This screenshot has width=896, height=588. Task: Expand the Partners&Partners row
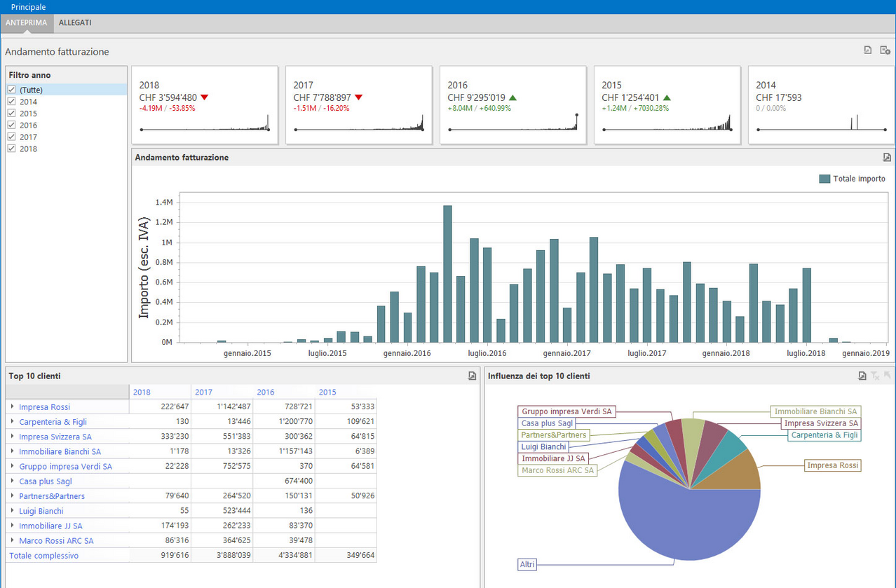click(x=13, y=495)
